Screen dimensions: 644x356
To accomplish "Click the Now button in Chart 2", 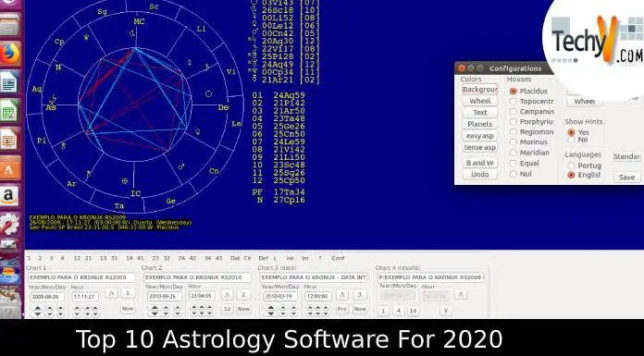I will (243, 308).
